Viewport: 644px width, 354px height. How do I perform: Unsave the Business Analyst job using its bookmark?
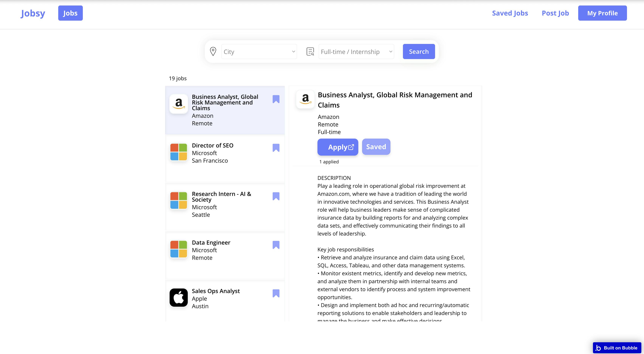point(276,99)
